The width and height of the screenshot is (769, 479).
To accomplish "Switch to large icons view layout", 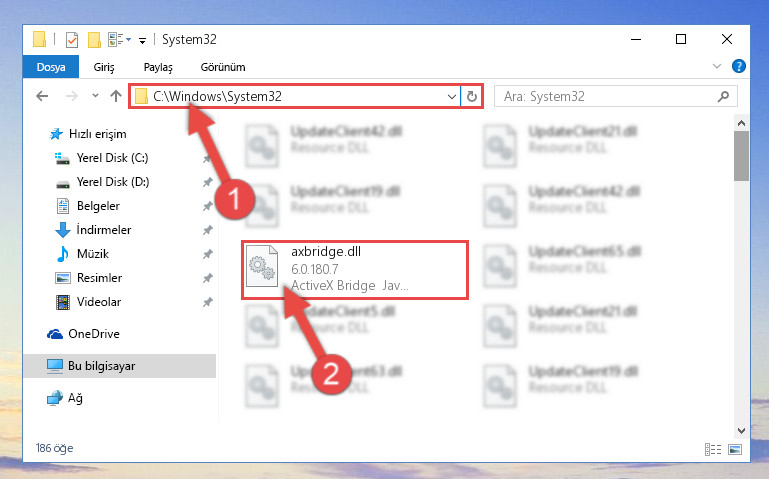I will 735,449.
